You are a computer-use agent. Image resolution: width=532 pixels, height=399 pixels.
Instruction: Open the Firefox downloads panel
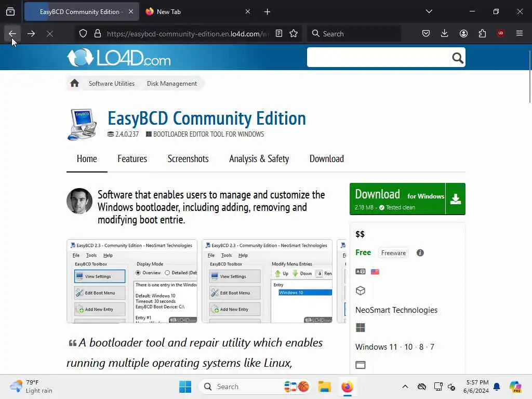click(445, 33)
